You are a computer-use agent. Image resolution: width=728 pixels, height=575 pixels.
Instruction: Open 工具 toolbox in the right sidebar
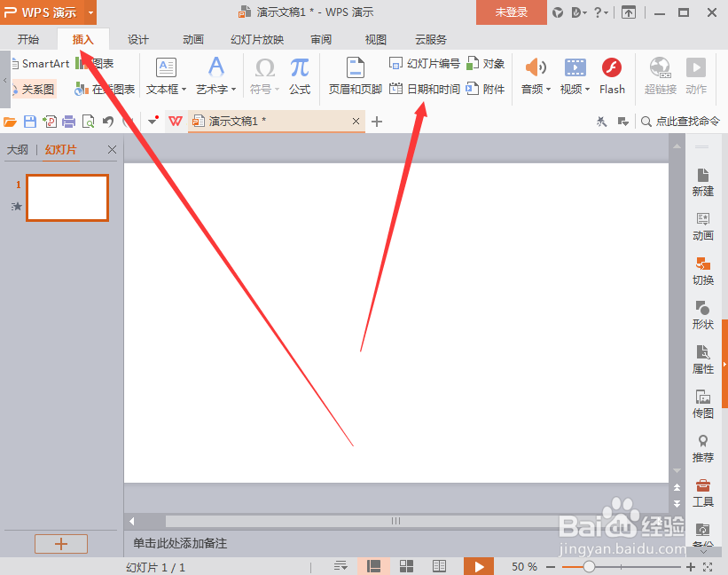tap(703, 493)
